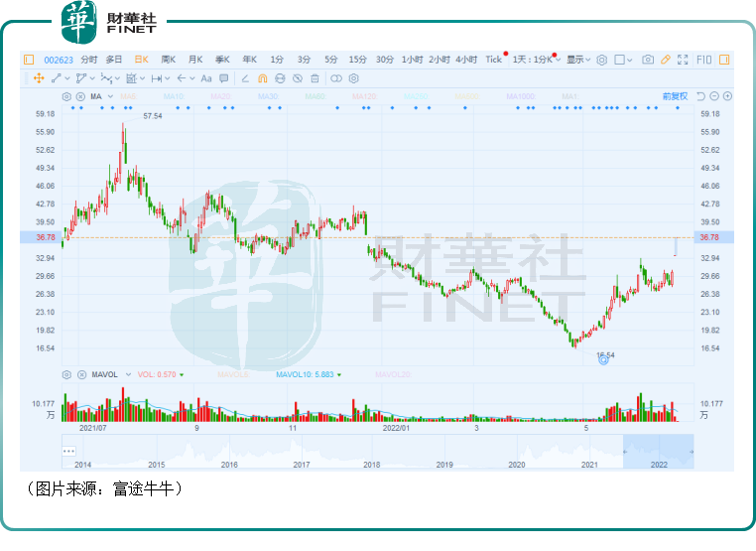
Task: Reset chart view with undo arrow
Action: (x=701, y=96)
